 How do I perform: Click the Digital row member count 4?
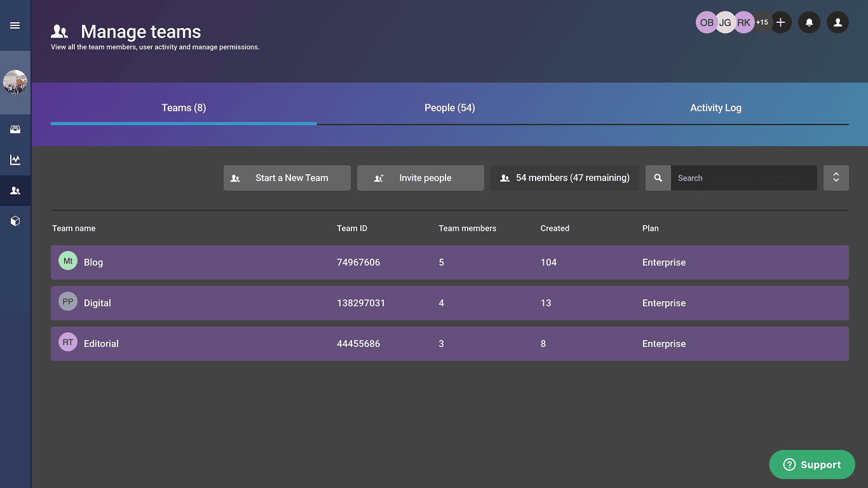coord(442,303)
